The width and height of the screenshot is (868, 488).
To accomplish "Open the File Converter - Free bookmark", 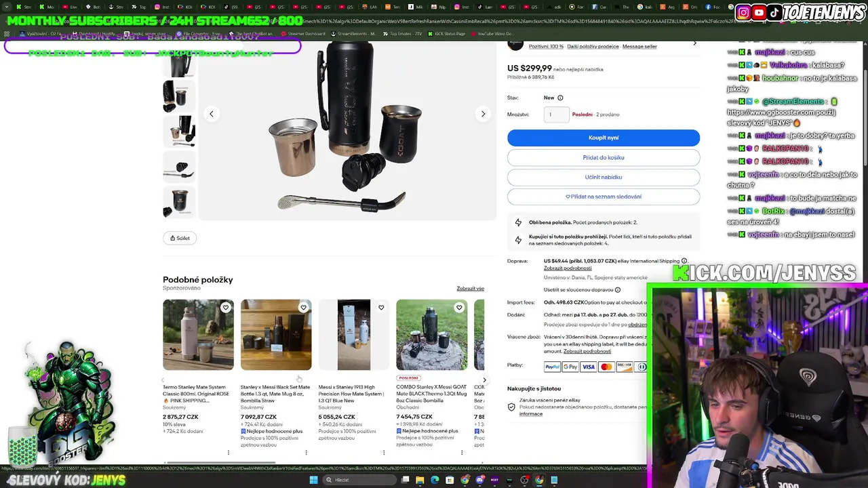I will 199,33.
